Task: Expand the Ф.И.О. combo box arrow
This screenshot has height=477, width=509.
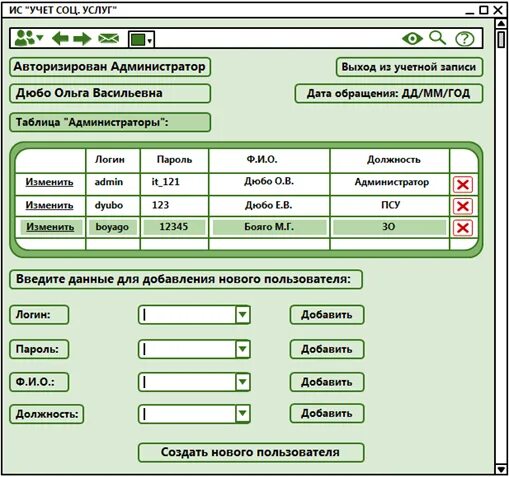Action: click(x=243, y=382)
